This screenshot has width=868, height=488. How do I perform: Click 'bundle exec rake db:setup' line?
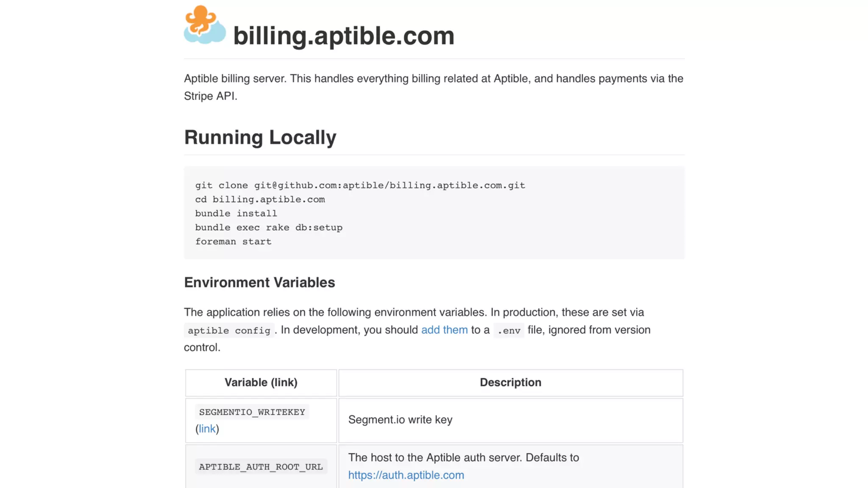tap(268, 227)
